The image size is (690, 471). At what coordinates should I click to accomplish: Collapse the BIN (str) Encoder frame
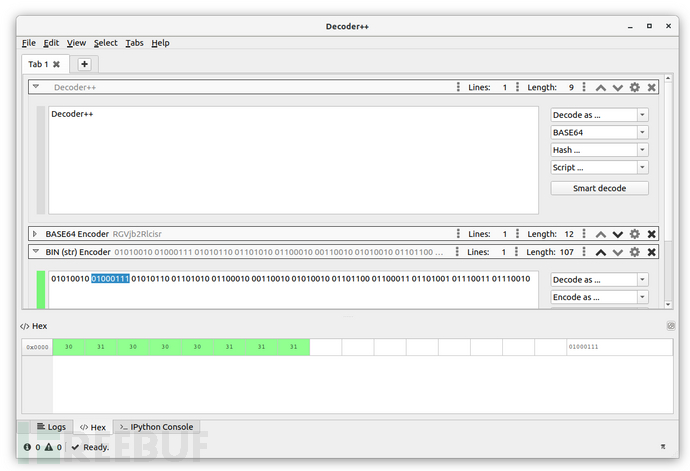click(36, 251)
